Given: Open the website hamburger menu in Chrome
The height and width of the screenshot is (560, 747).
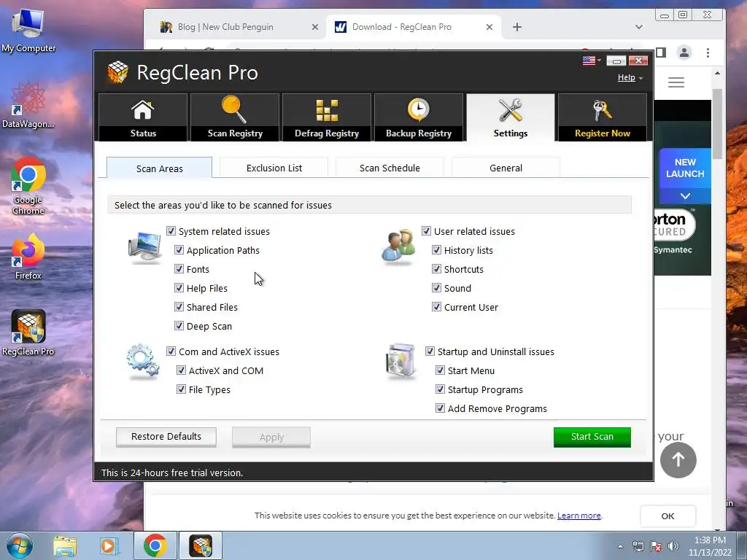Looking at the screenshot, I should tap(676, 82).
